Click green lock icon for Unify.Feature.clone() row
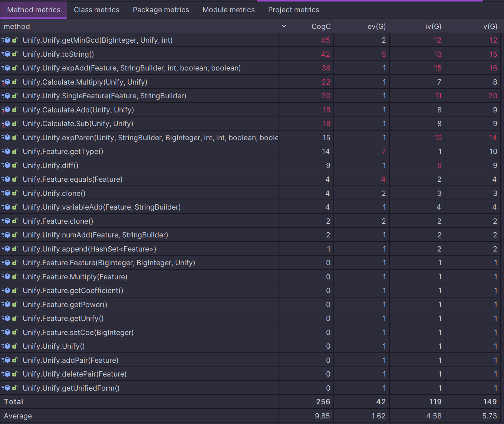The width and height of the screenshot is (504, 424). 15,221
